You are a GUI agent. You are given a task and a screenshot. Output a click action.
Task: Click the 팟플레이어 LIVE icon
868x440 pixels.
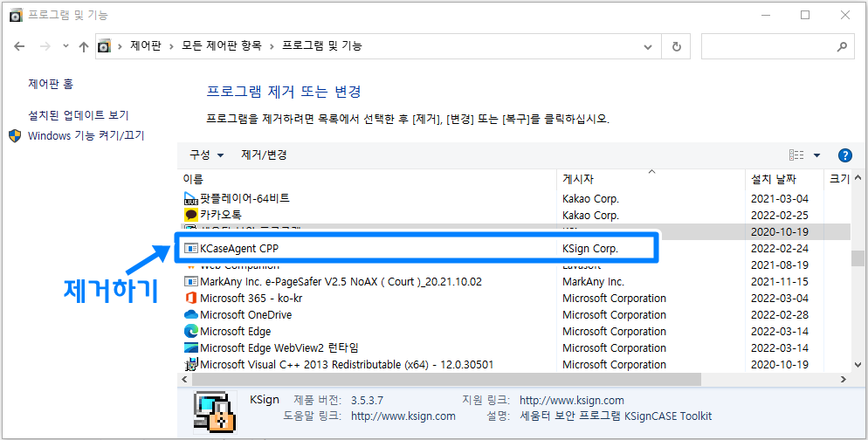[191, 198]
